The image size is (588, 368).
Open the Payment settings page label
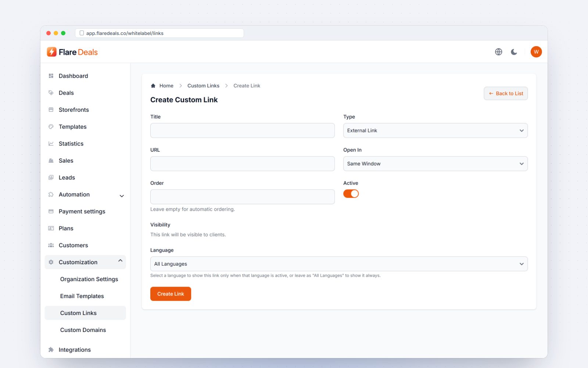[82, 211]
